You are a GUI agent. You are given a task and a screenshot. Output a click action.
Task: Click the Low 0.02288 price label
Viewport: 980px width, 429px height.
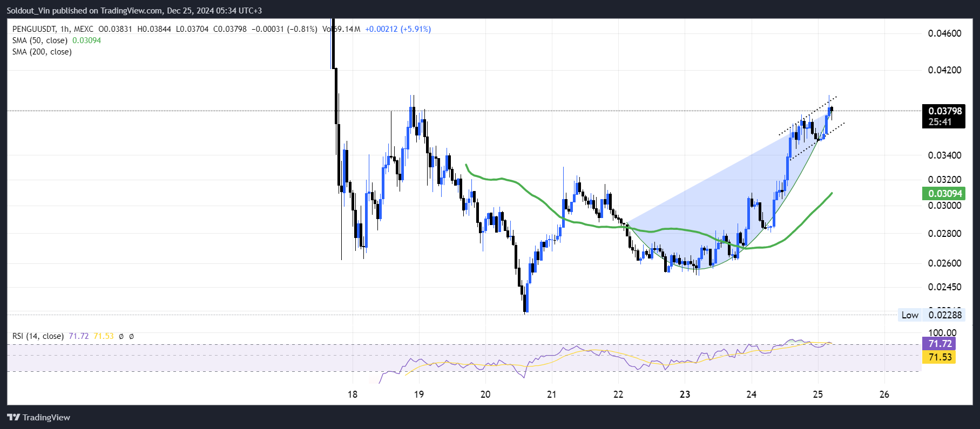coord(931,315)
